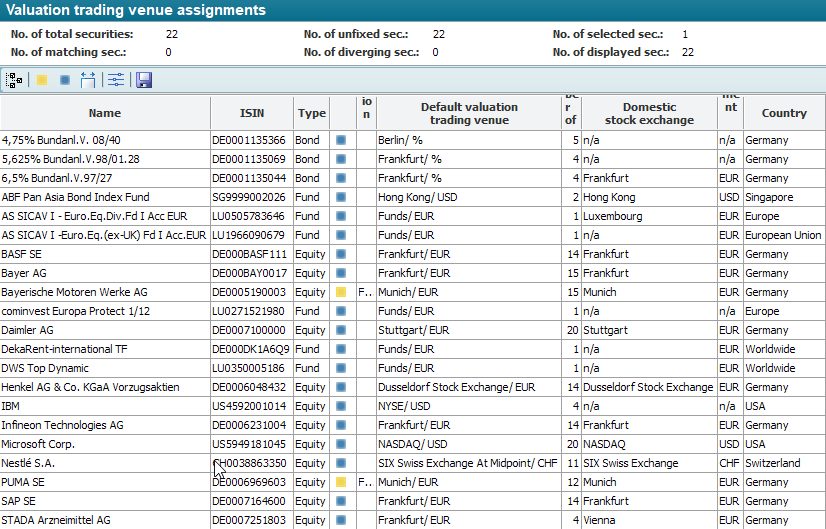The image size is (826, 529).
Task: Select the SAP SE security row
Action: [18, 501]
